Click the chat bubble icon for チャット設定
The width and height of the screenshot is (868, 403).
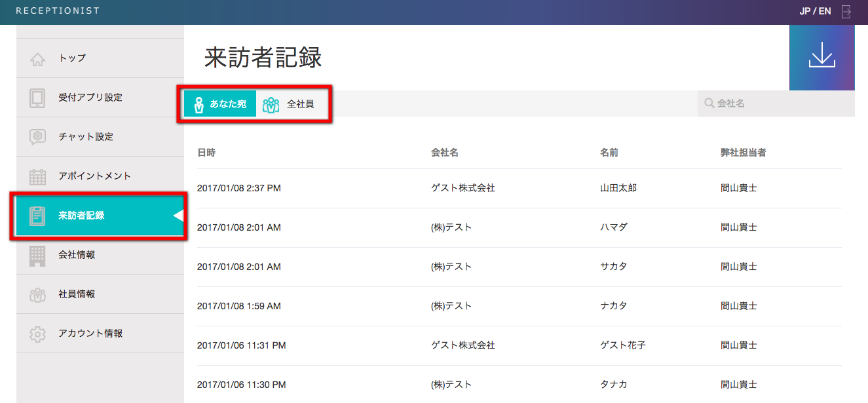tap(37, 137)
